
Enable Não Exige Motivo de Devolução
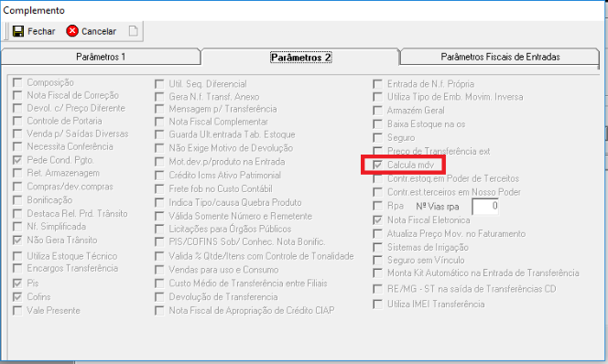pos(159,148)
